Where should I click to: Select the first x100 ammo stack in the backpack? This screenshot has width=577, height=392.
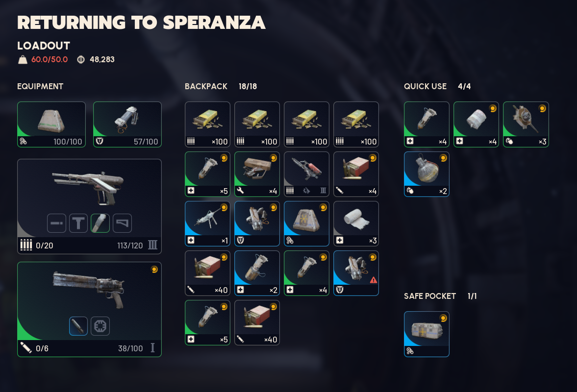pos(207,124)
